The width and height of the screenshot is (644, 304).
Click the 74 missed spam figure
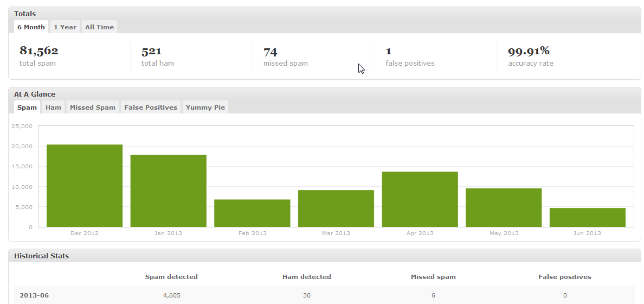[x=271, y=52]
